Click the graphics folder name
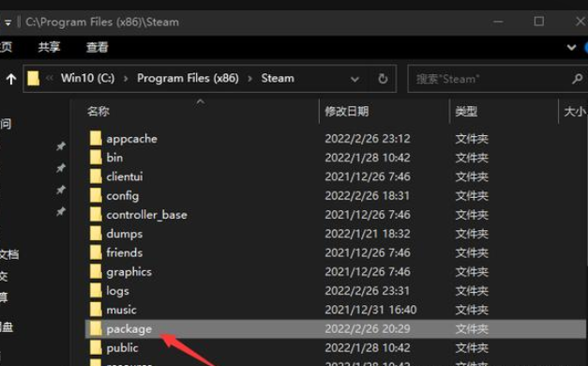The image size is (588, 366). click(129, 272)
